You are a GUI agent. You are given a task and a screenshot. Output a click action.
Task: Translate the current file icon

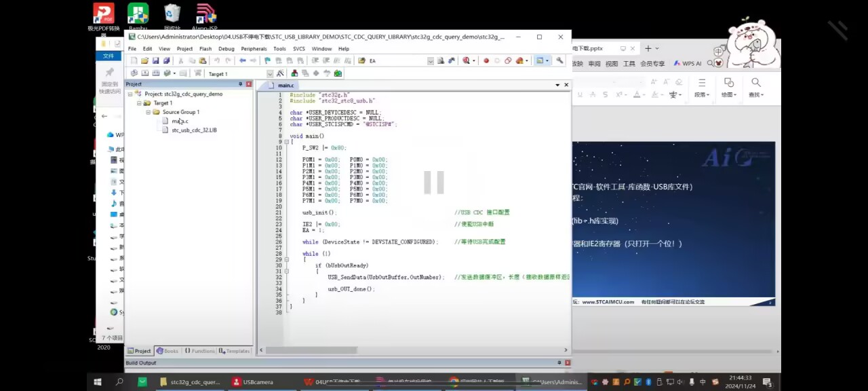click(134, 73)
